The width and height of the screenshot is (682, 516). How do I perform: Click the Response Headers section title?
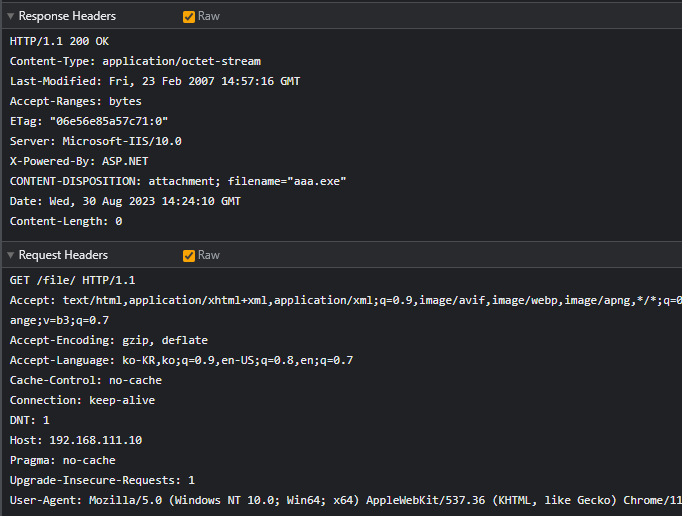coord(67,16)
